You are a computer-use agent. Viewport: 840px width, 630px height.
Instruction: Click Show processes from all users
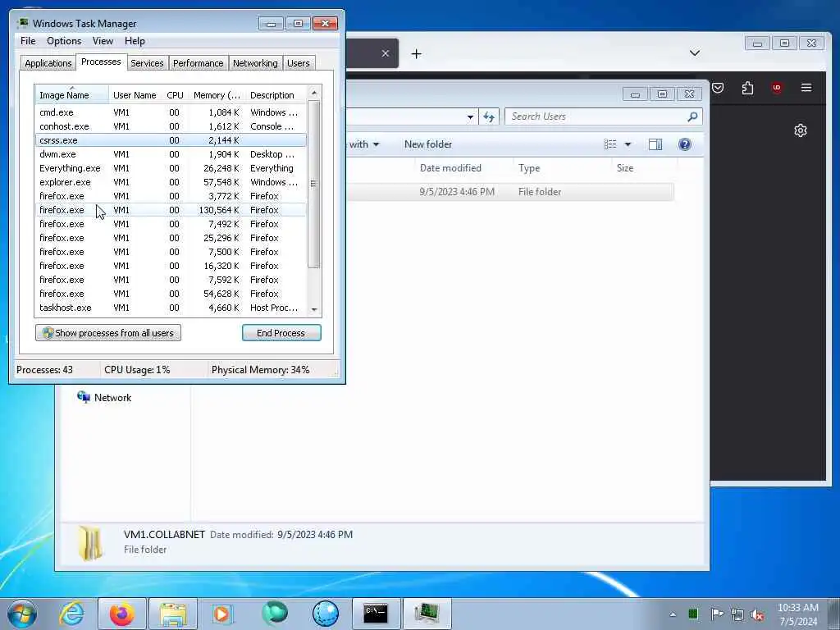tap(108, 333)
